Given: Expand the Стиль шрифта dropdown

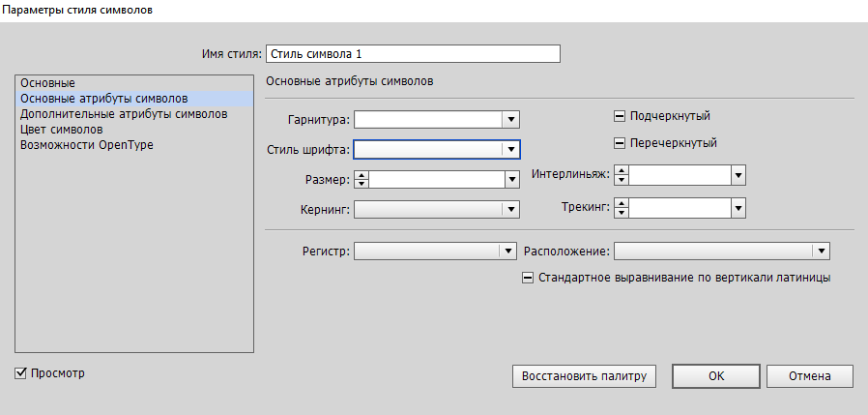Looking at the screenshot, I should (510, 149).
